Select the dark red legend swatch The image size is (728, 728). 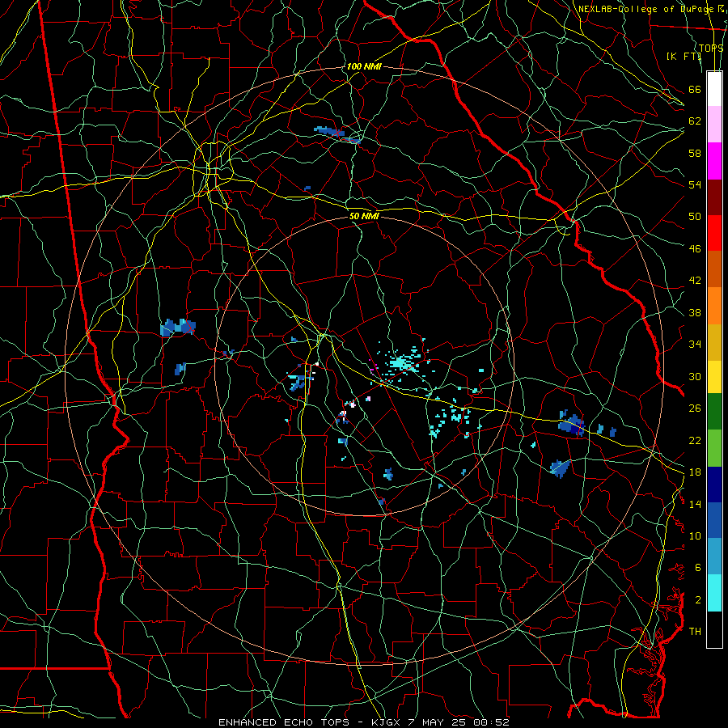714,197
